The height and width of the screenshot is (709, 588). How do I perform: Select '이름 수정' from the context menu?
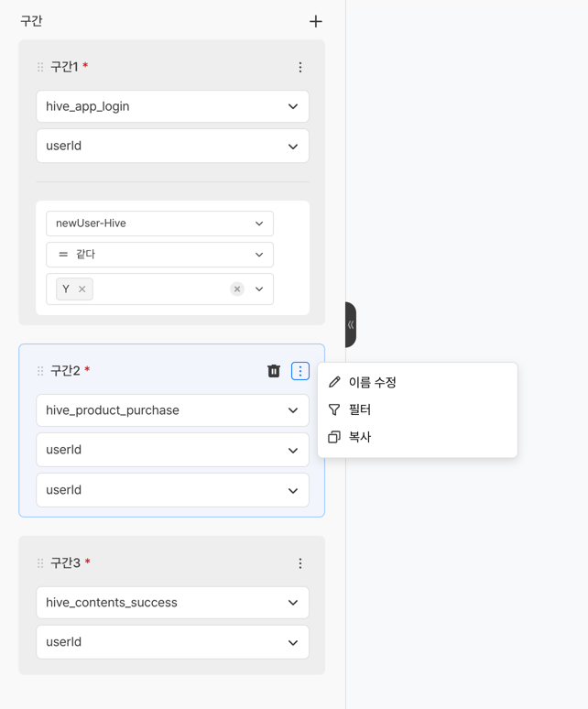(372, 382)
